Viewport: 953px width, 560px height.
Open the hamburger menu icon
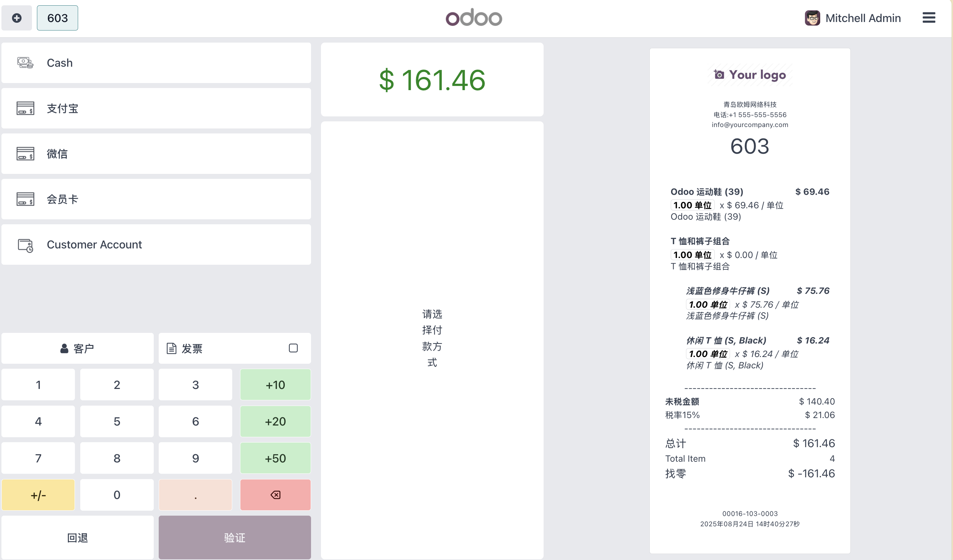929,18
